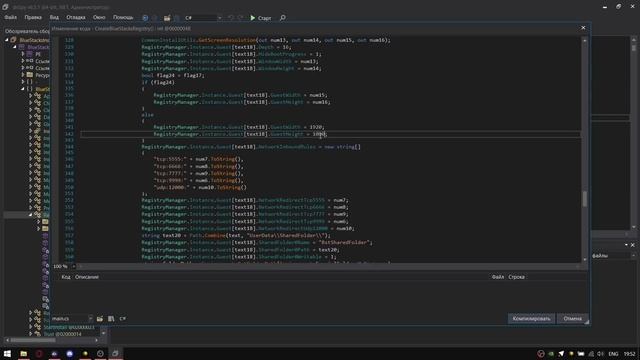Click the 'if (flag24)' code line
This screenshot has width=640, height=360.
(158, 82)
